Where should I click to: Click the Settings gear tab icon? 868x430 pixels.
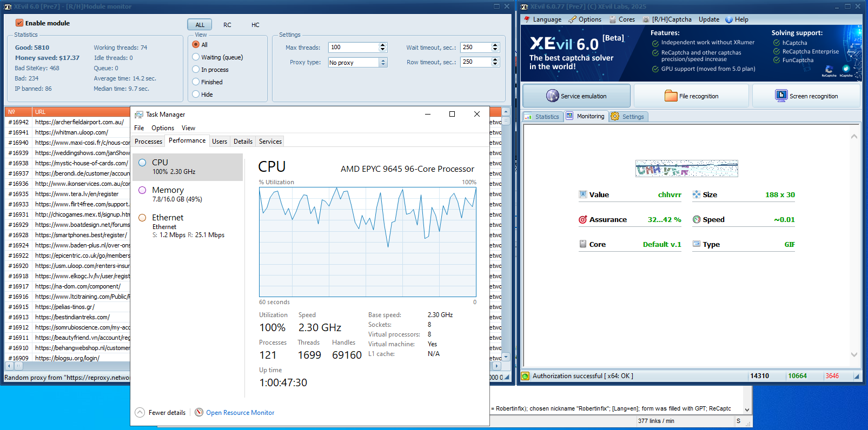pos(615,116)
